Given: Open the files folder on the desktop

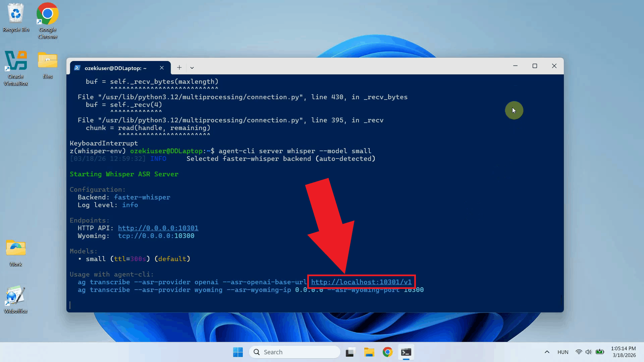Looking at the screenshot, I should point(47,61).
